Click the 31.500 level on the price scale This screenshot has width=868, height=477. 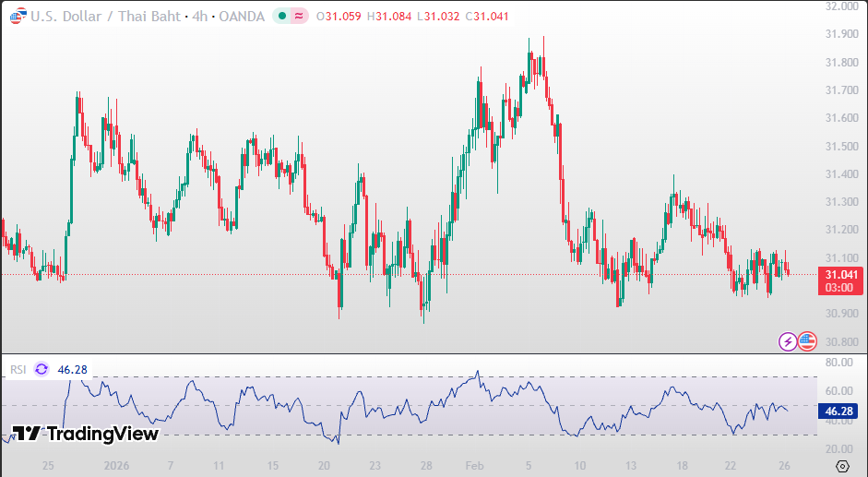(841, 146)
